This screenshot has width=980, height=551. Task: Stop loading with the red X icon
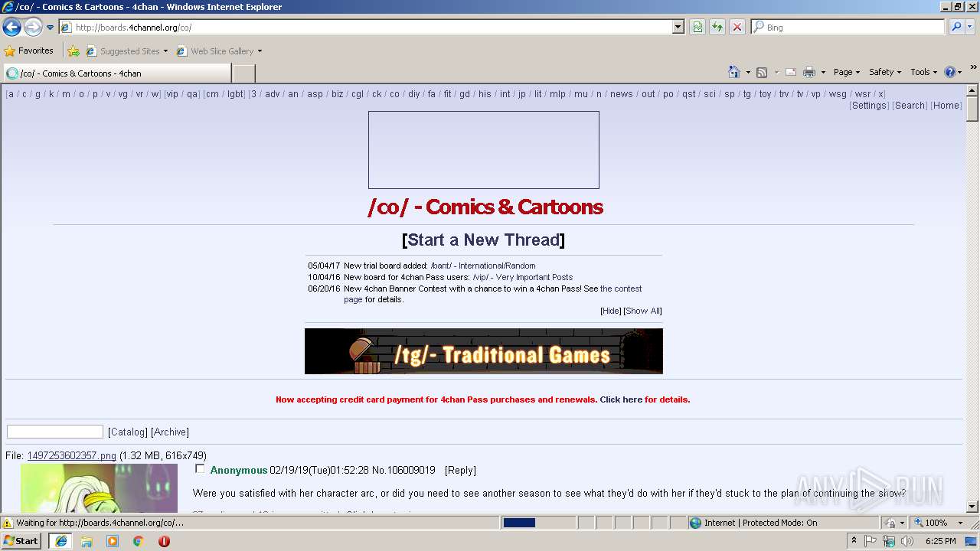pyautogui.click(x=737, y=27)
